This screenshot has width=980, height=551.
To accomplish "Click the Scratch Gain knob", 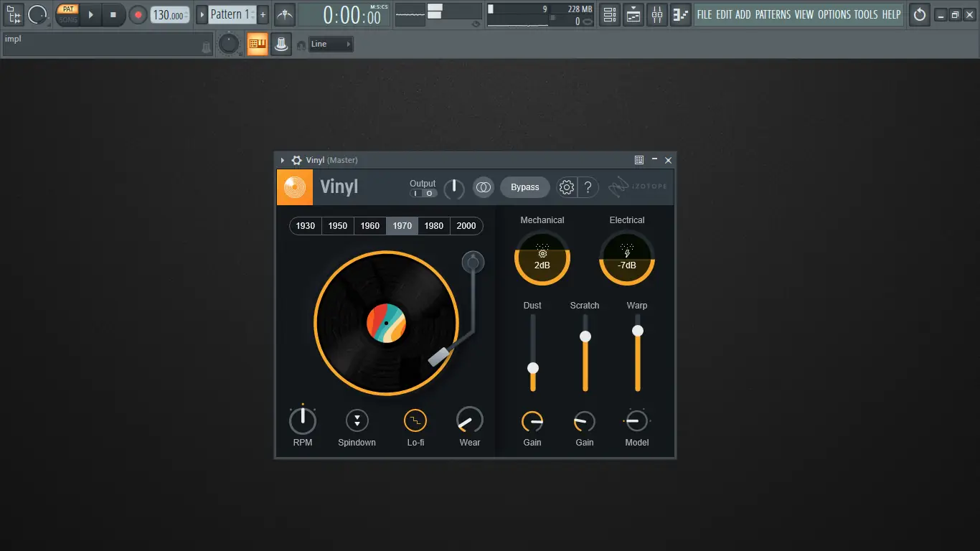I will 585,421.
